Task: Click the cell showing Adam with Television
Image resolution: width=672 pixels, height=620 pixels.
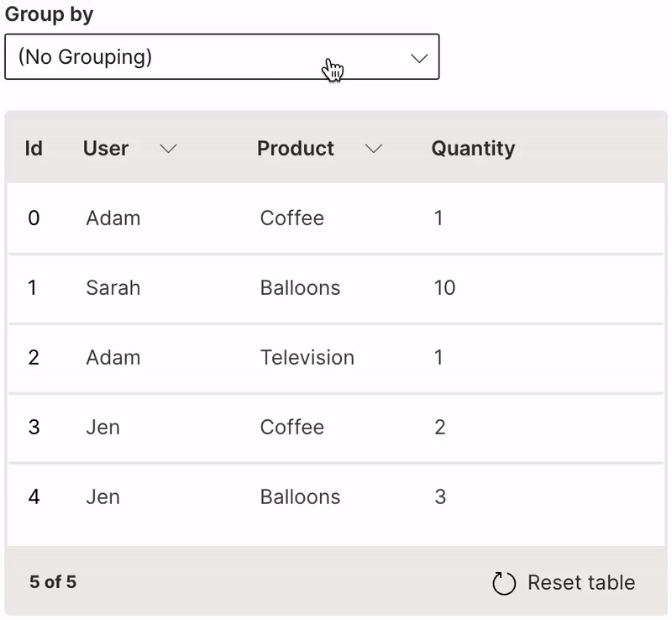Action: pyautogui.click(x=307, y=357)
